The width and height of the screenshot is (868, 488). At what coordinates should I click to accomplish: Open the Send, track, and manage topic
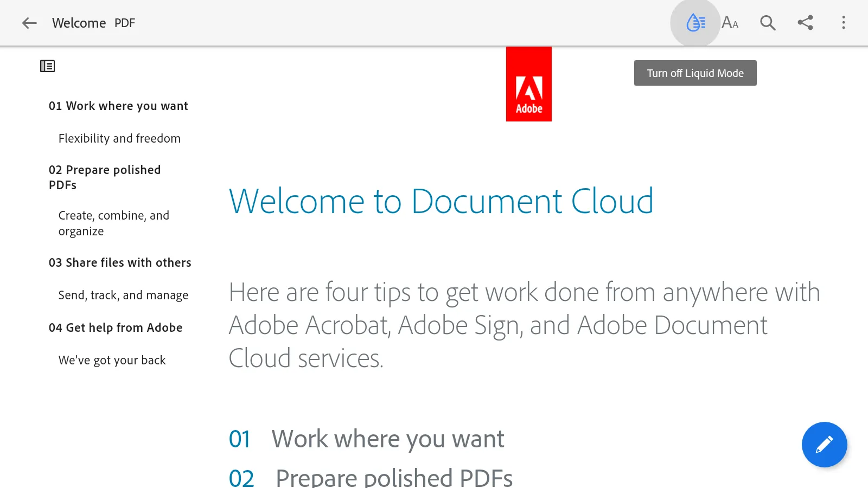pyautogui.click(x=123, y=295)
